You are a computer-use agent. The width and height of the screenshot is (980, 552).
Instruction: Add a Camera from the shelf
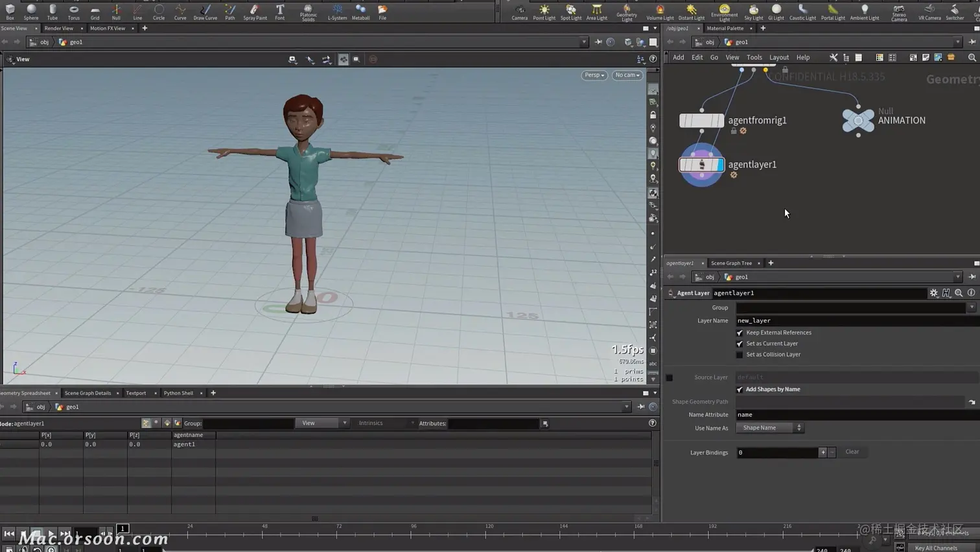tap(519, 11)
